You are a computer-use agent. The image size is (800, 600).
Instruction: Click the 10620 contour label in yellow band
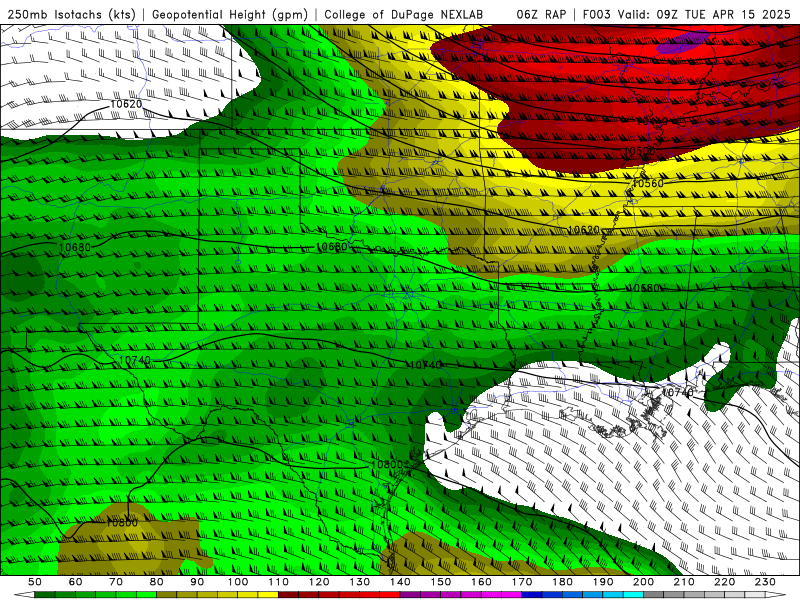(x=583, y=230)
